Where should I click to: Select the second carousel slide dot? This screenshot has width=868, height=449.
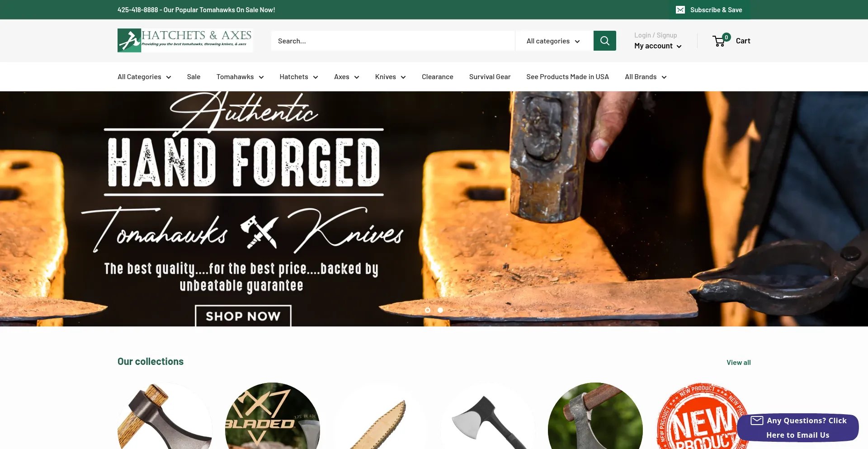440,310
